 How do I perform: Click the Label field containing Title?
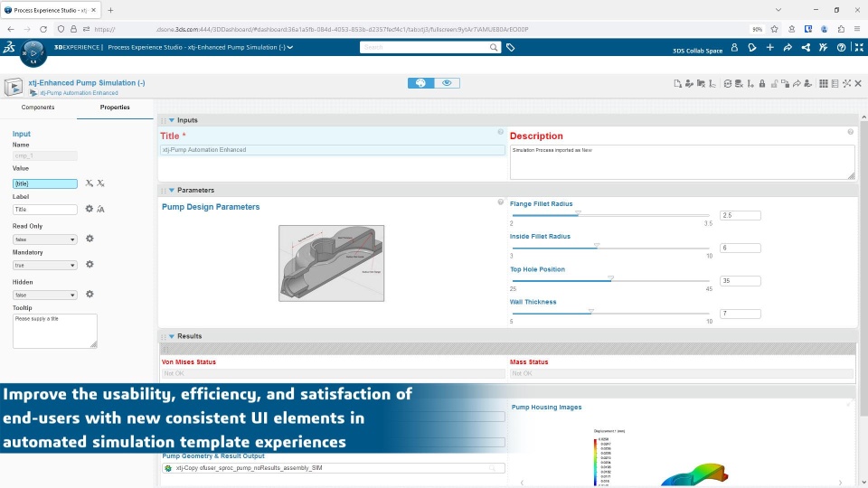tap(45, 209)
